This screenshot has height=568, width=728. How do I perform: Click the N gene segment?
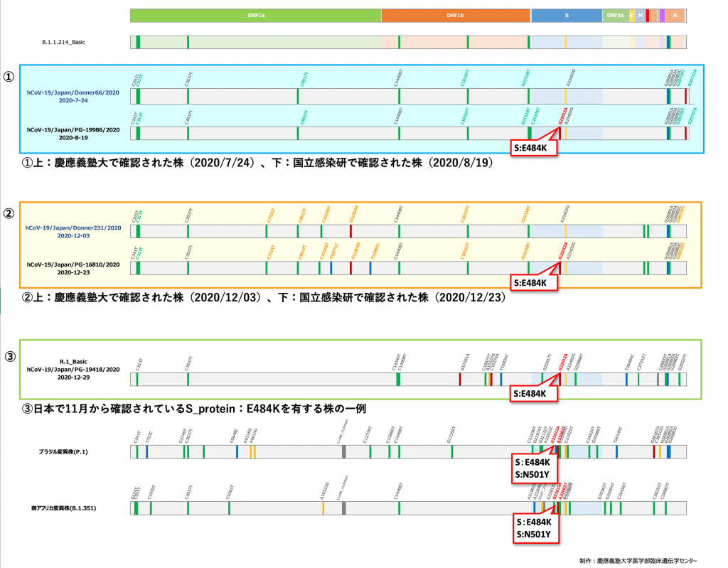pyautogui.click(x=675, y=15)
